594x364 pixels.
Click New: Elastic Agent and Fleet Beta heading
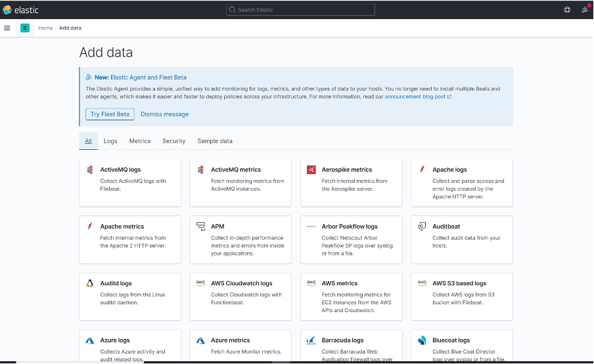(141, 78)
